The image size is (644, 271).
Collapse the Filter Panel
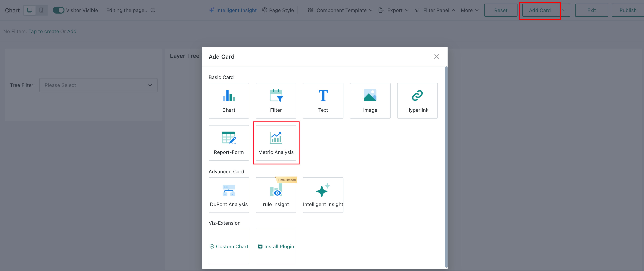[x=435, y=10]
